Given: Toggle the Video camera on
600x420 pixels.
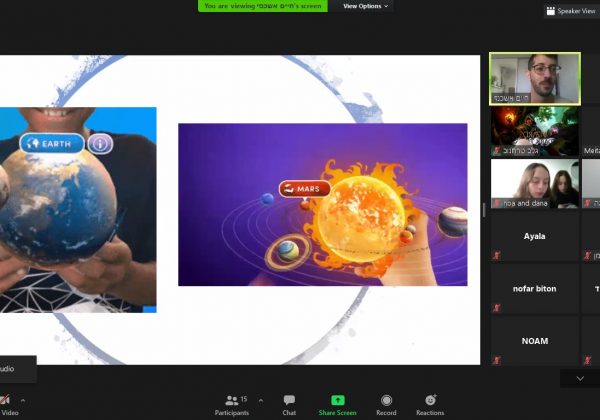Looking at the screenshot, I should tap(8, 405).
